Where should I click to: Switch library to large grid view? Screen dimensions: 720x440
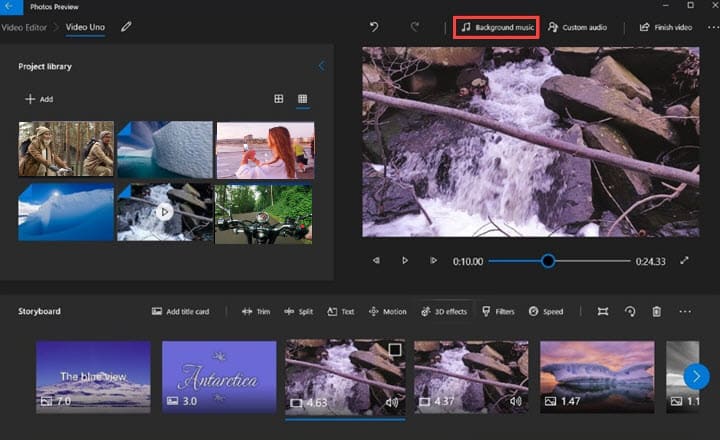point(279,99)
